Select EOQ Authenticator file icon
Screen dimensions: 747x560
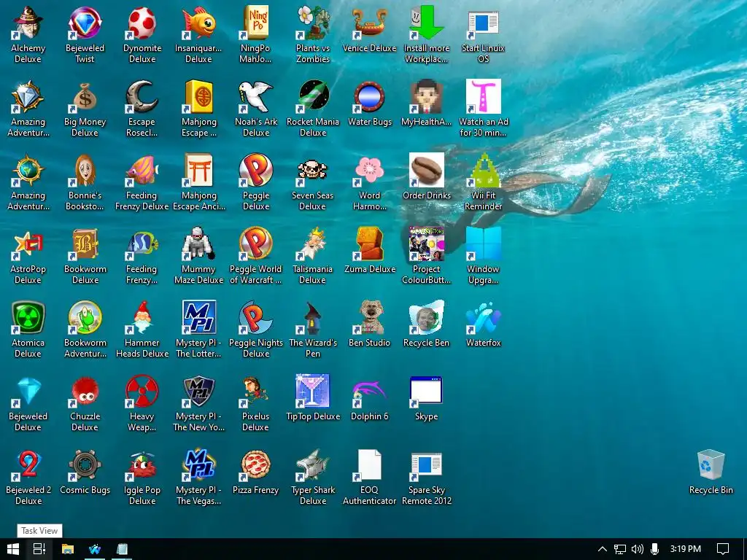pos(370,465)
